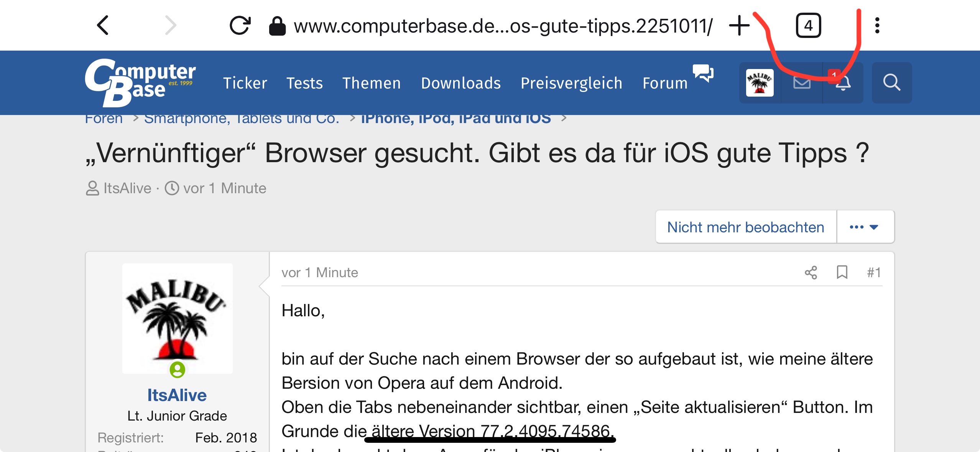Go back using browser back arrow
980x452 pixels.
pos(103,26)
